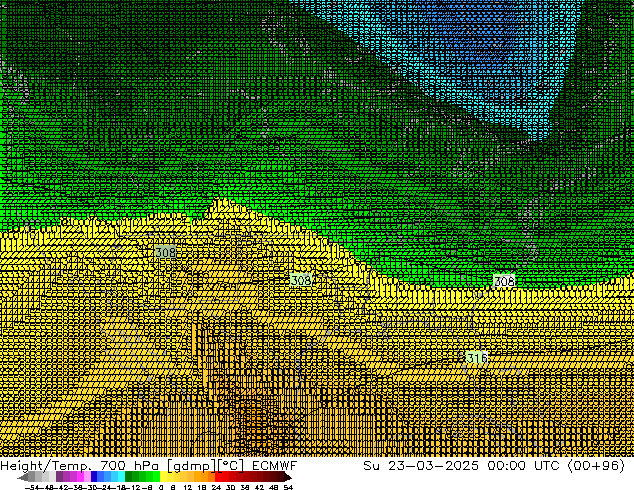The width and height of the screenshot is (634, 490).
Task: Pick the bright red legend swatch
Action: [x=218, y=477]
